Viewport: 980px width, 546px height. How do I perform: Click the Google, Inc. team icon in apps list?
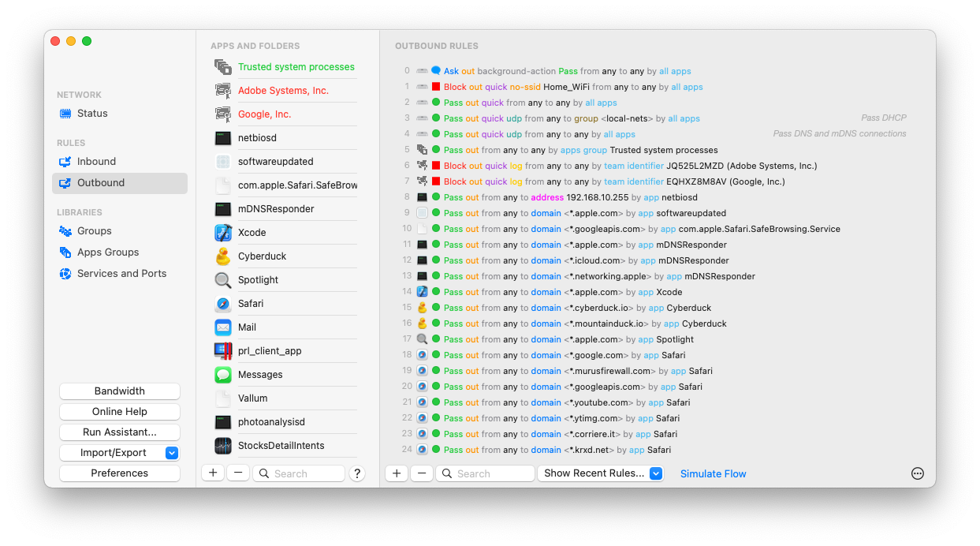point(223,114)
